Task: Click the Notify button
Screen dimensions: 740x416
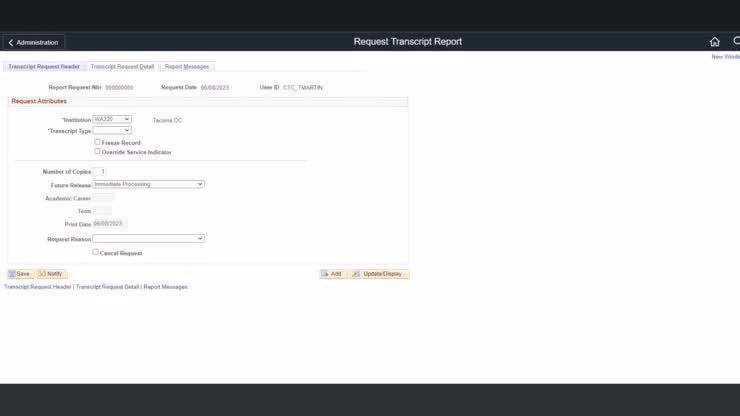Action: tap(51, 274)
